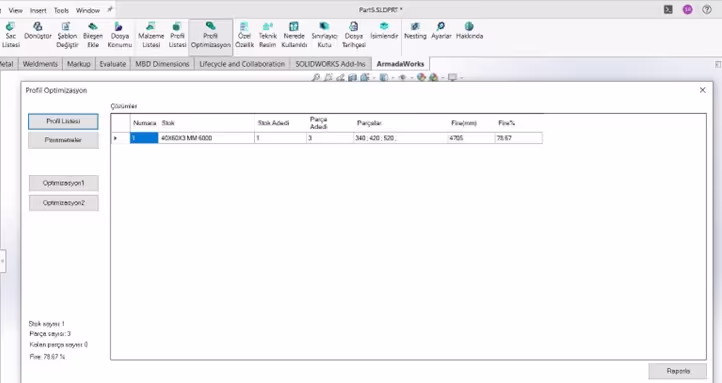Click the Parametreler button
Image resolution: width=722 pixels, height=383 pixels.
tap(63, 140)
